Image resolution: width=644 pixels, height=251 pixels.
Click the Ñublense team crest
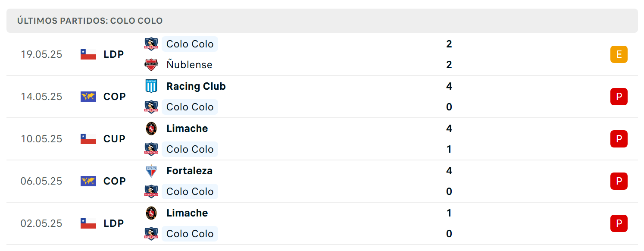pos(151,65)
